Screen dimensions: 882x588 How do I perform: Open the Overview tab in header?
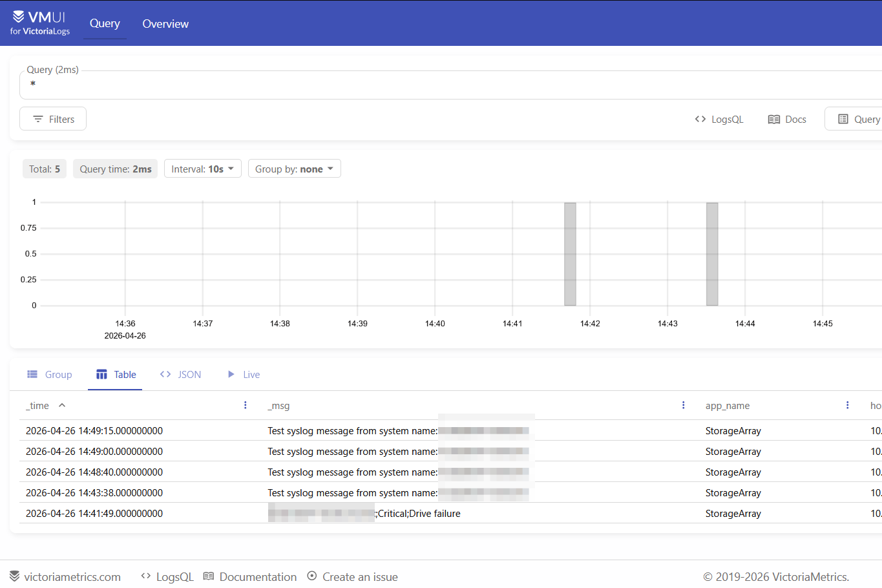click(x=165, y=23)
